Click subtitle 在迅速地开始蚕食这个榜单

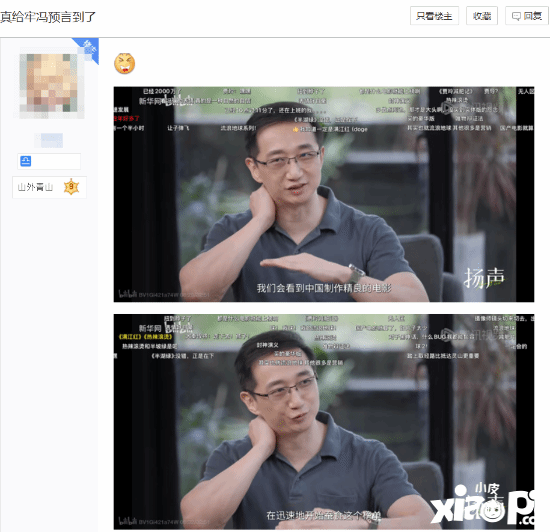click(324, 515)
